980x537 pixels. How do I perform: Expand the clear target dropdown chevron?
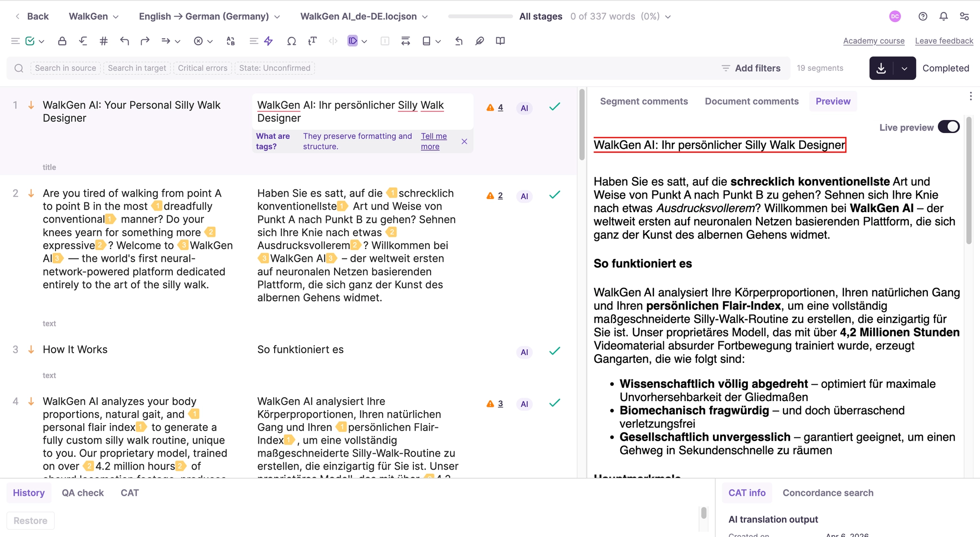(210, 42)
